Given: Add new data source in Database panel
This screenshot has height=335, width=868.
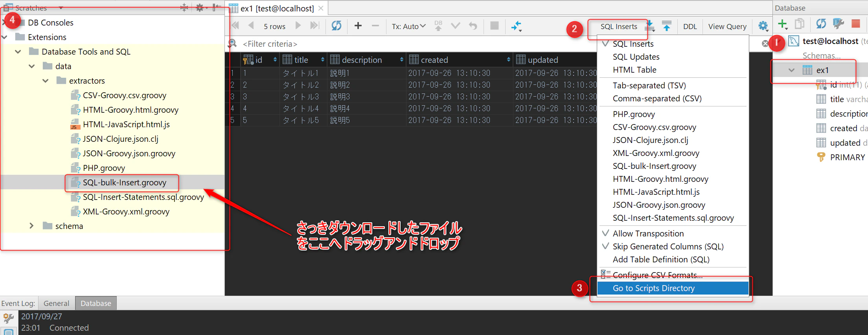Looking at the screenshot, I should (x=783, y=24).
